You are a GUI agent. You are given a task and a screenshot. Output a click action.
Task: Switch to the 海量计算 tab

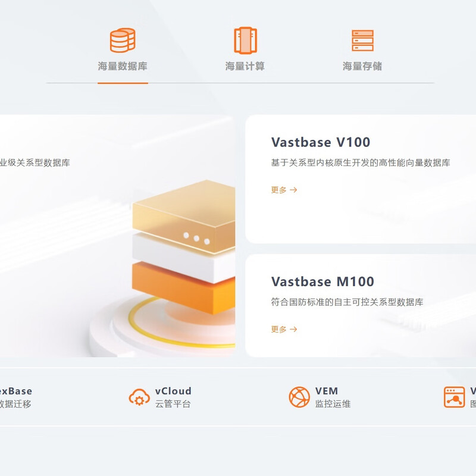coord(245,65)
